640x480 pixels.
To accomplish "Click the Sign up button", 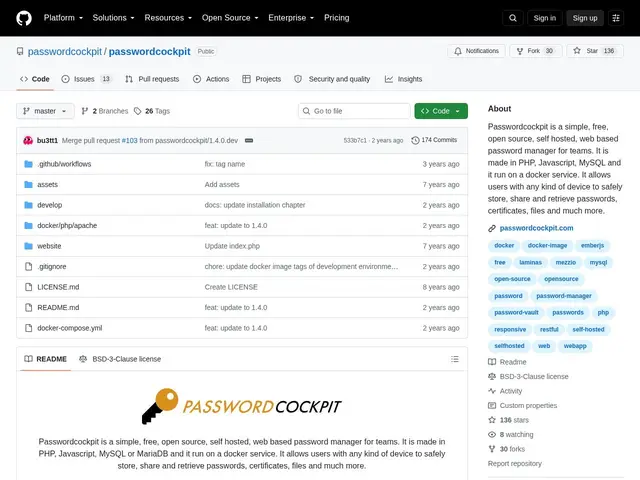I will (x=584, y=18).
